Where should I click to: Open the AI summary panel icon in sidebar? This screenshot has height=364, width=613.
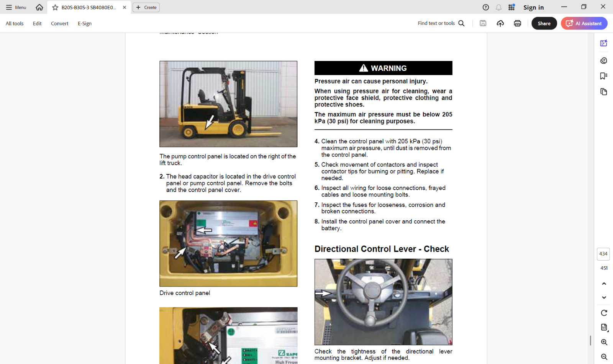(604, 43)
